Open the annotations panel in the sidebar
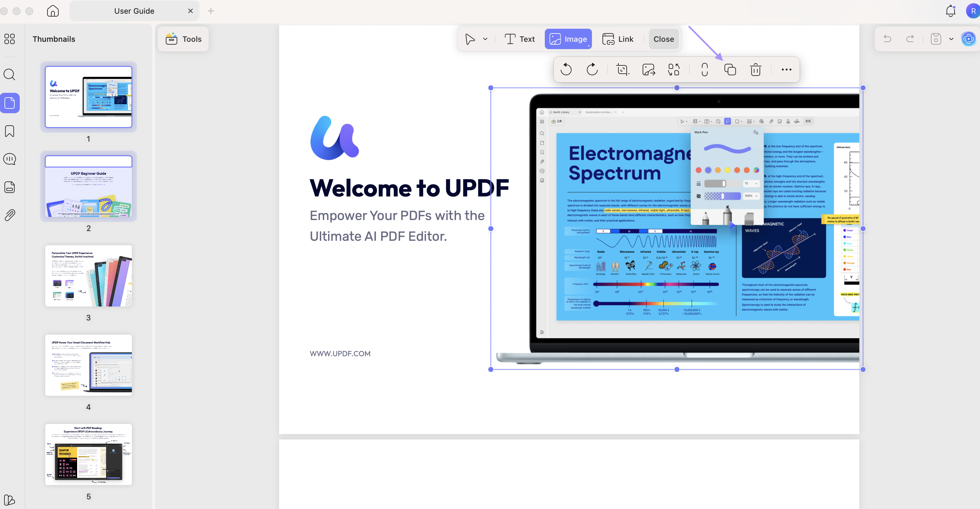The height and width of the screenshot is (509, 980). pyautogui.click(x=10, y=159)
